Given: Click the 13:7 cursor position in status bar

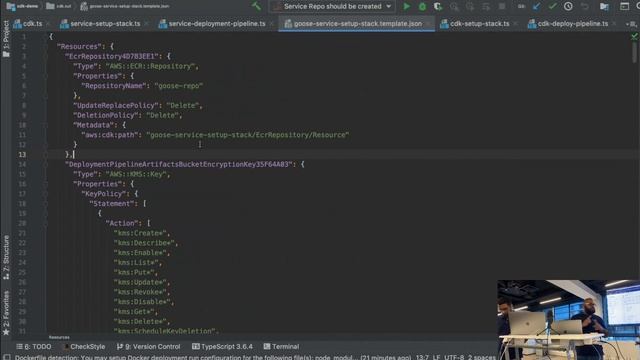Looking at the screenshot, I should pos(422,357).
